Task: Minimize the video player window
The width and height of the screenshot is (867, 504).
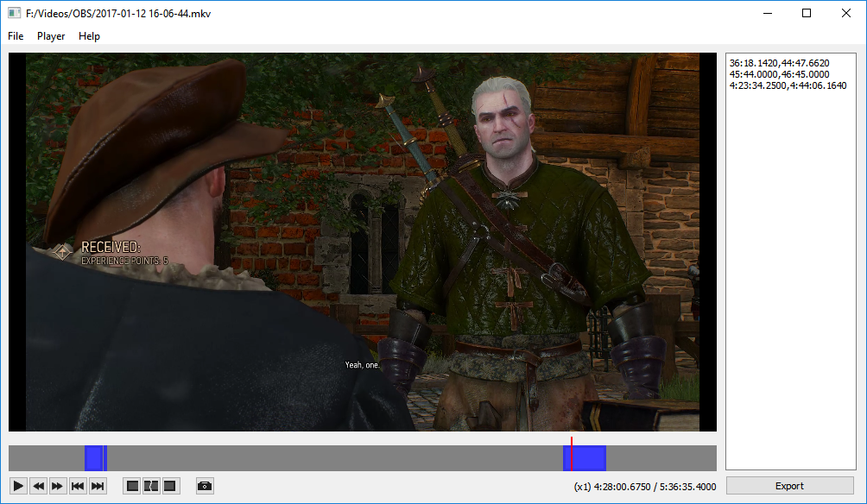Action: pyautogui.click(x=768, y=13)
